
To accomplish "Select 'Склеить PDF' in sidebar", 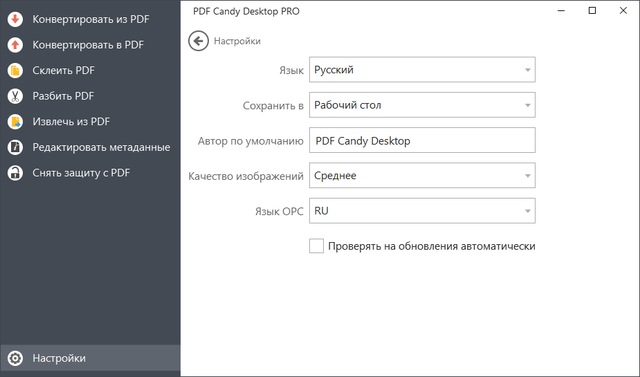I will [x=64, y=70].
